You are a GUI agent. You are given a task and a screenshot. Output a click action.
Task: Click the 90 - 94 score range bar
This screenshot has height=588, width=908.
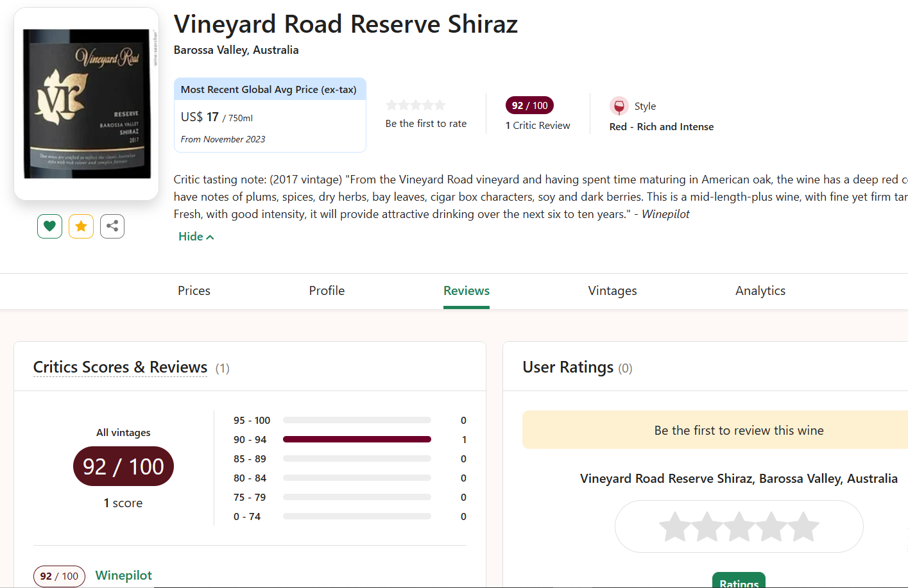(357, 439)
